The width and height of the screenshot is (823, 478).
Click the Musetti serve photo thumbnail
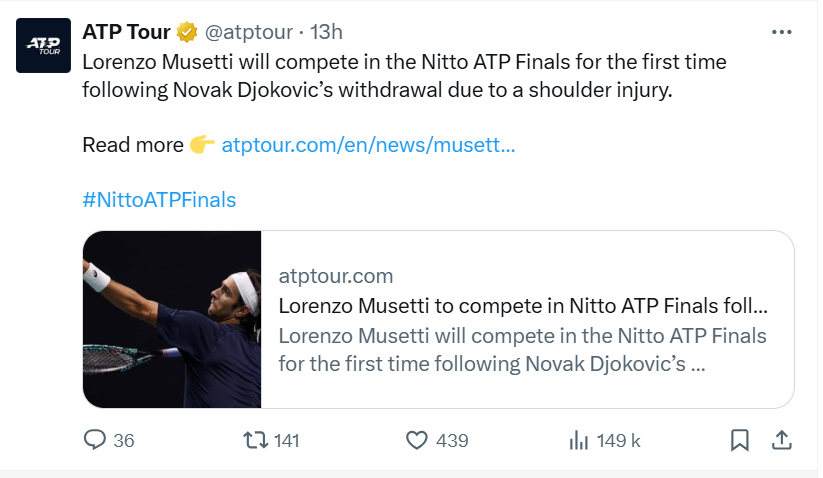(172, 320)
